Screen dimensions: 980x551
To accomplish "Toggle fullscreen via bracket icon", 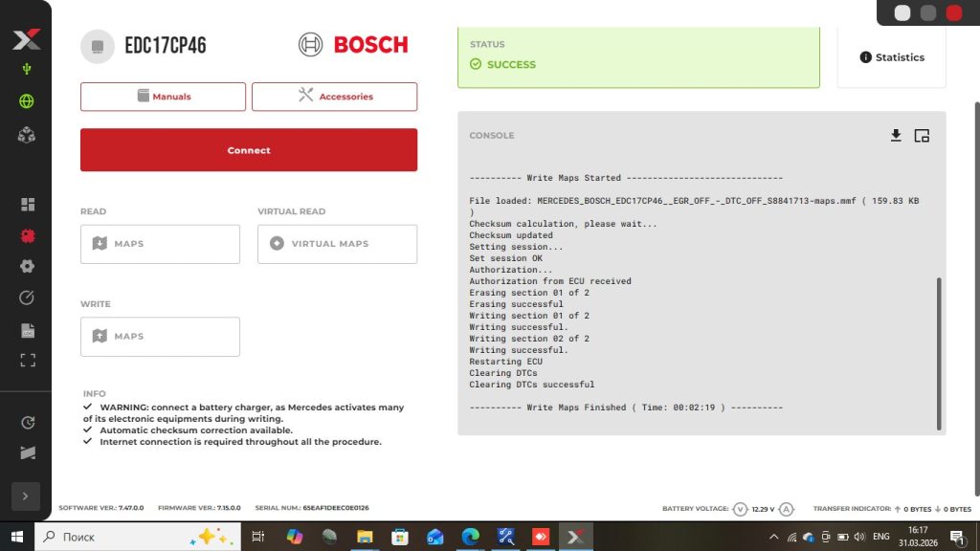I will 28,360.
